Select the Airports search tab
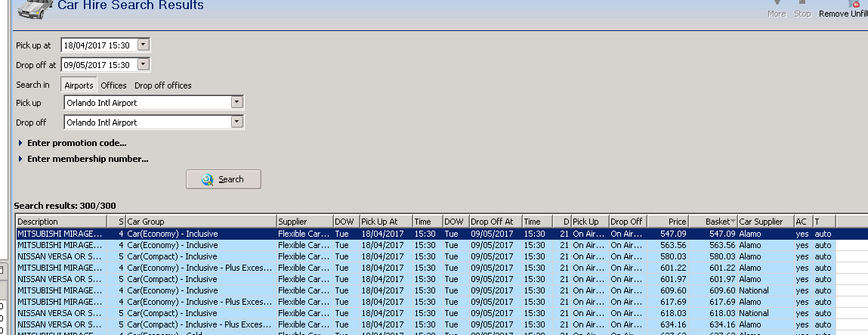This screenshot has height=335, width=868. pos(79,85)
